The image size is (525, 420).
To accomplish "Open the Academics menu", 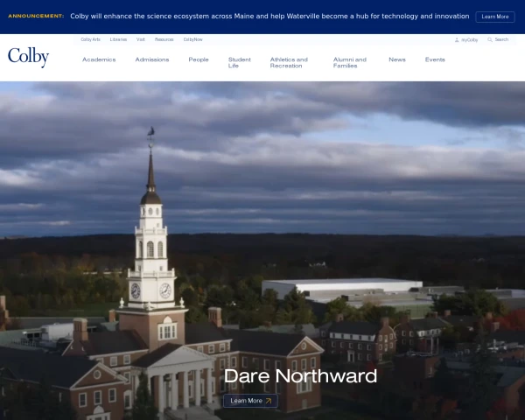I will 99,59.
